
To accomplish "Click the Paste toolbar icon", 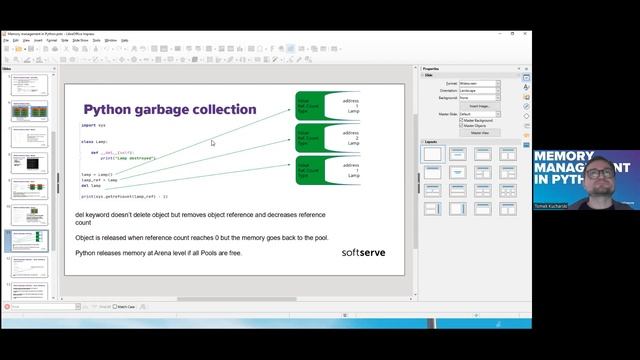I will pos(84,49).
